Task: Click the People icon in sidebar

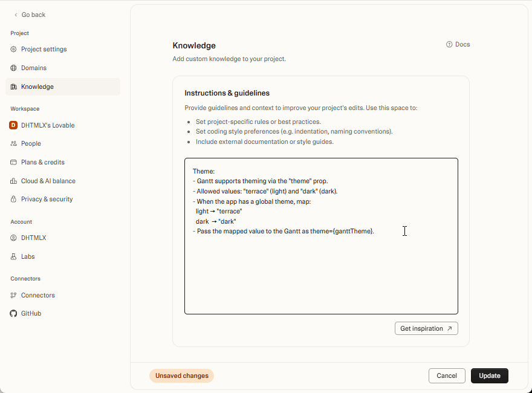Action: [13, 143]
